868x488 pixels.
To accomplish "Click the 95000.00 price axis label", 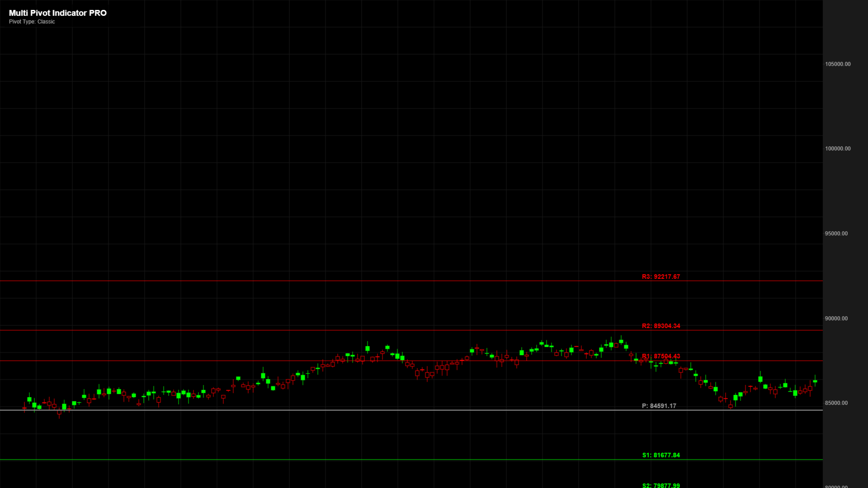I will click(836, 234).
